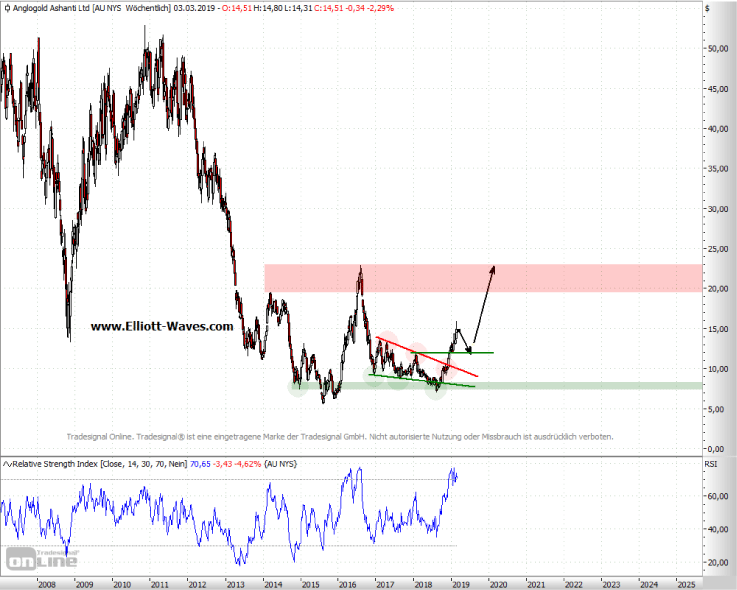The height and width of the screenshot is (590, 737).
Task: Click the dollar currency symbol on price axis
Action: click(708, 9)
